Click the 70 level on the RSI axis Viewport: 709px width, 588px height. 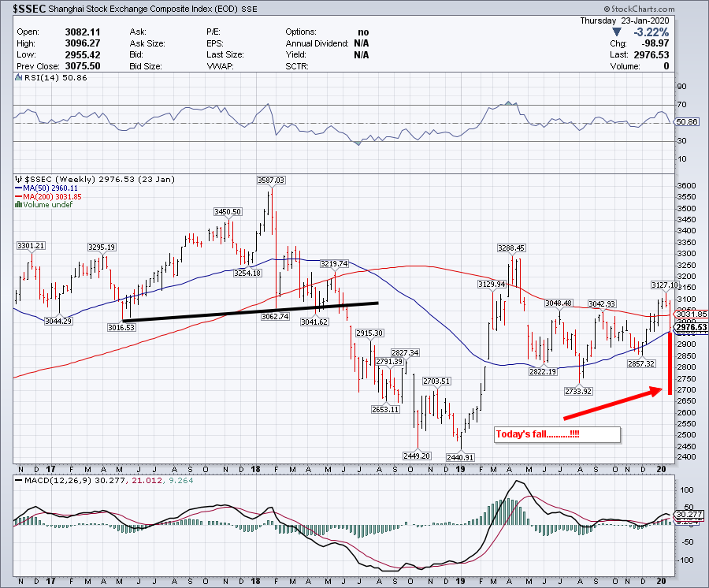(682, 105)
